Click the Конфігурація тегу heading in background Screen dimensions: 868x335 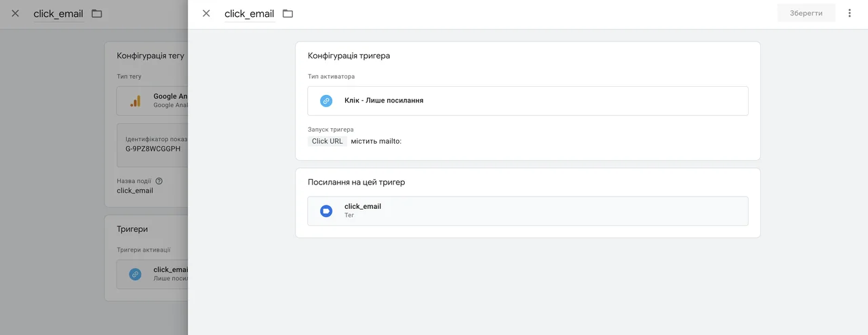click(x=151, y=56)
